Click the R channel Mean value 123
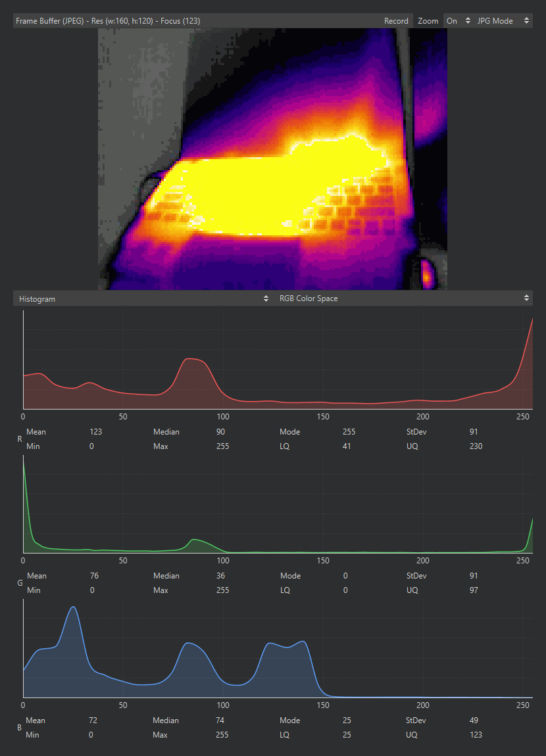Viewport: 546px width, 756px height. (95, 431)
